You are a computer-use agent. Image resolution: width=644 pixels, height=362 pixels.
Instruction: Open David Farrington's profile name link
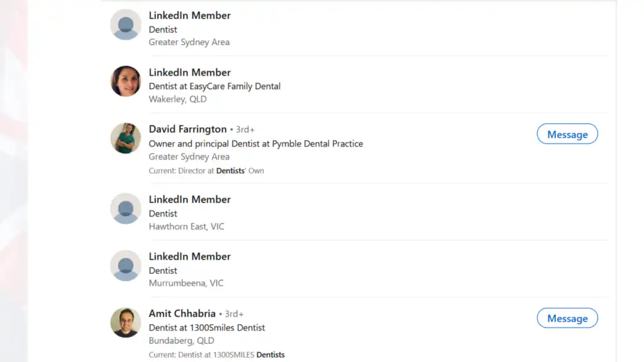point(187,129)
